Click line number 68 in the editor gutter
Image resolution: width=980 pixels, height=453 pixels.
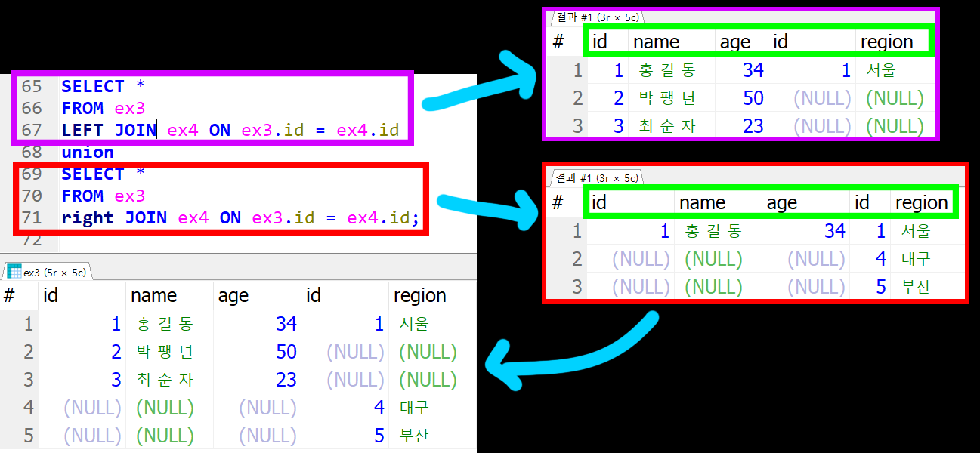point(32,152)
